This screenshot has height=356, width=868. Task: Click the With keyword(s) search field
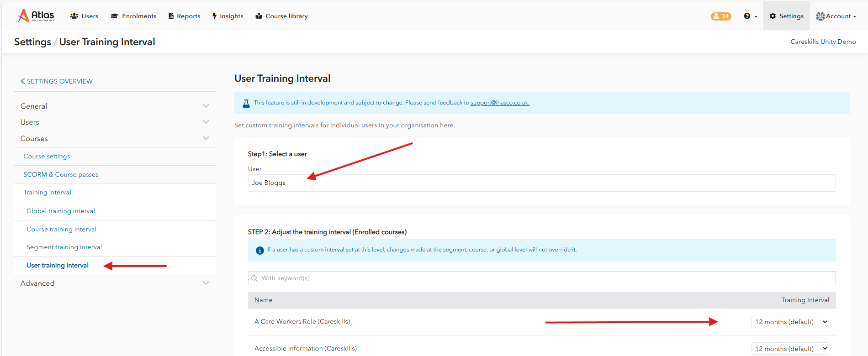542,278
